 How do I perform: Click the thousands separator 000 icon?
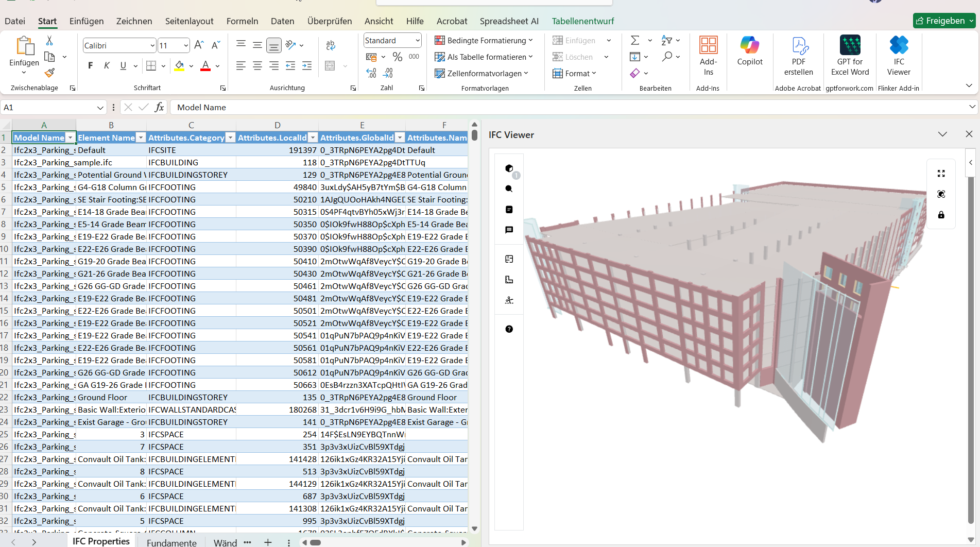pyautogui.click(x=414, y=57)
